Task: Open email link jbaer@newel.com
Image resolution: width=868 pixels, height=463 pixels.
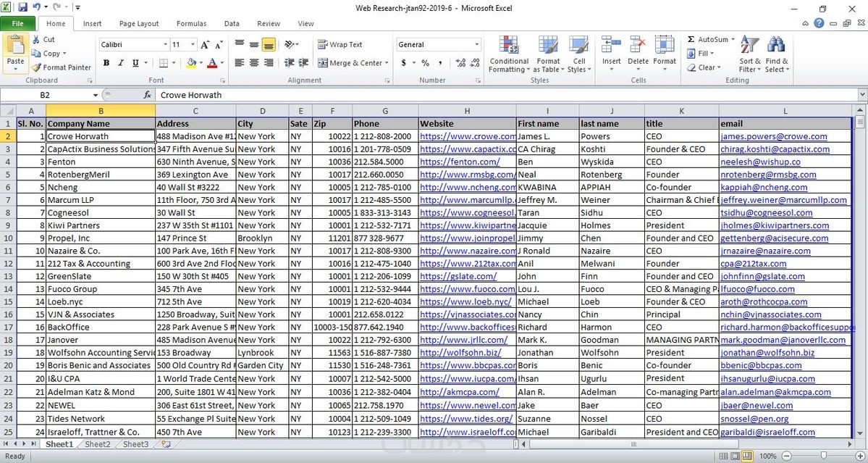Action: [x=757, y=406]
